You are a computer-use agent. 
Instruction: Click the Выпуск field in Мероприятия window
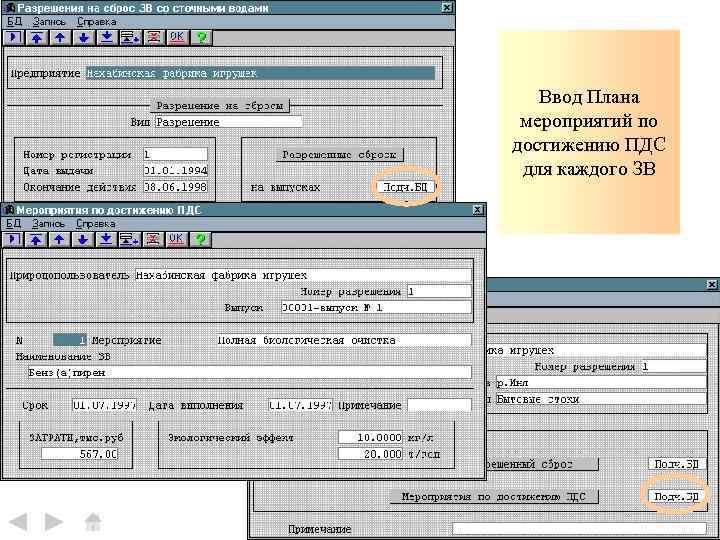point(376,307)
